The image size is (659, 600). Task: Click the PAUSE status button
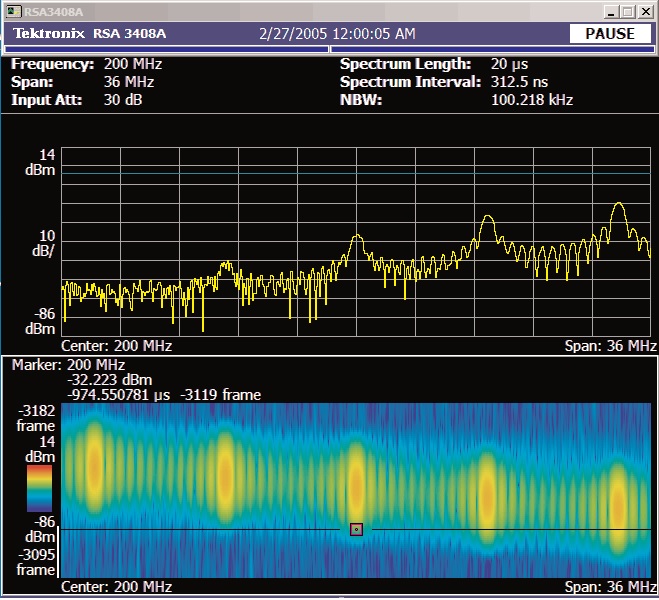click(610, 34)
